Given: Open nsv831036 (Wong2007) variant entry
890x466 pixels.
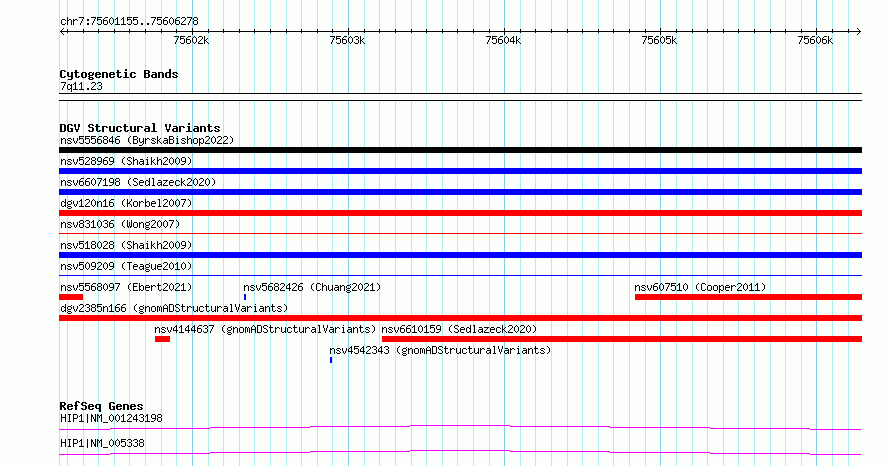Looking at the screenshot, I should 120,224.
